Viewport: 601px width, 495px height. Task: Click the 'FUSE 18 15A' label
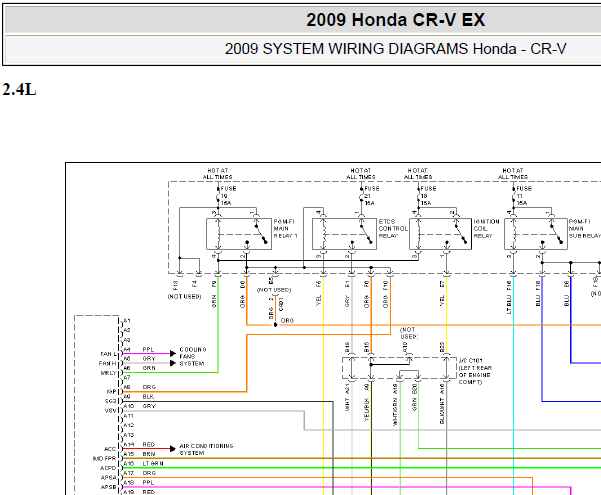tap(428, 196)
